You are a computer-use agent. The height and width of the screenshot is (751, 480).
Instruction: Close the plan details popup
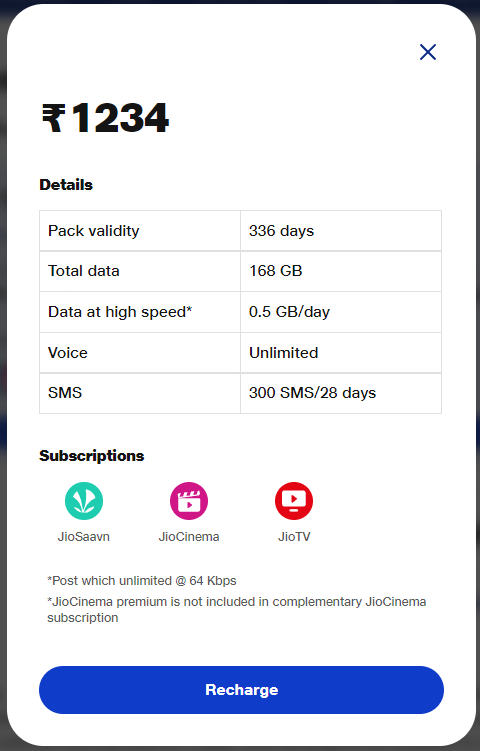coord(428,52)
